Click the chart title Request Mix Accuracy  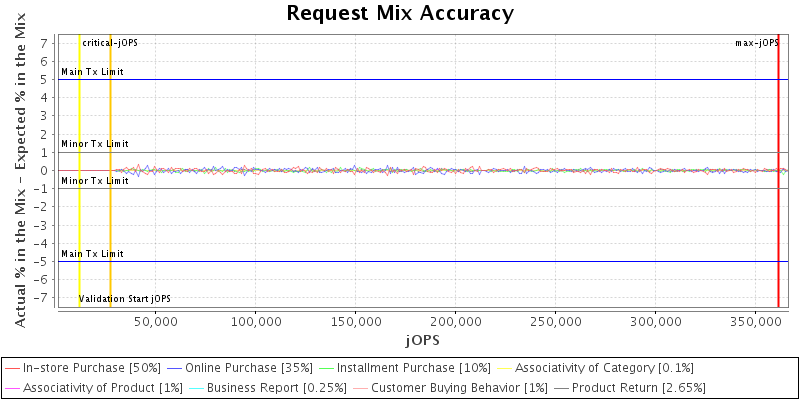(400, 13)
